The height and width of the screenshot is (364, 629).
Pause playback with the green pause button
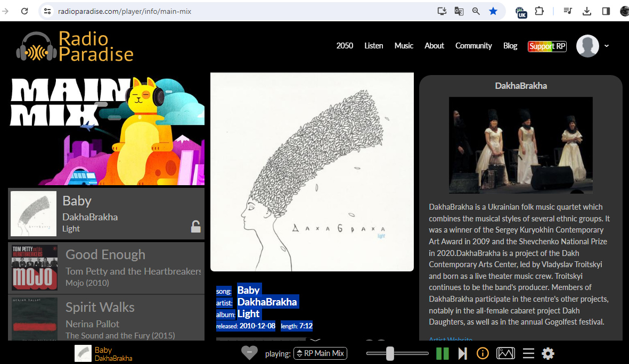[x=442, y=353]
